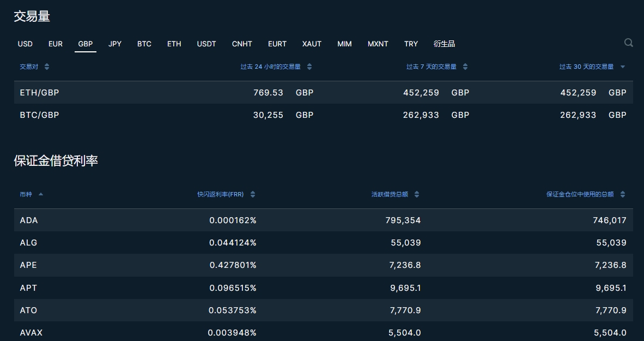Choose the TRY currency tab
The height and width of the screenshot is (341, 644).
coord(411,44)
